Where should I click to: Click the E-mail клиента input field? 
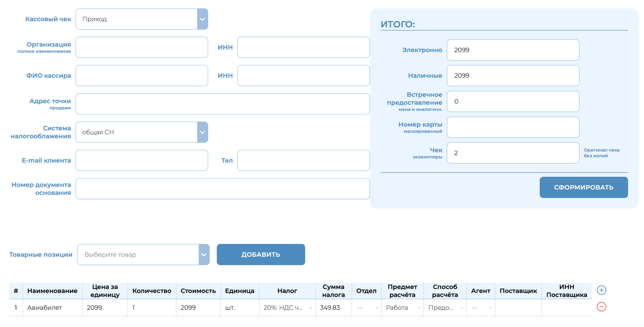click(141, 160)
